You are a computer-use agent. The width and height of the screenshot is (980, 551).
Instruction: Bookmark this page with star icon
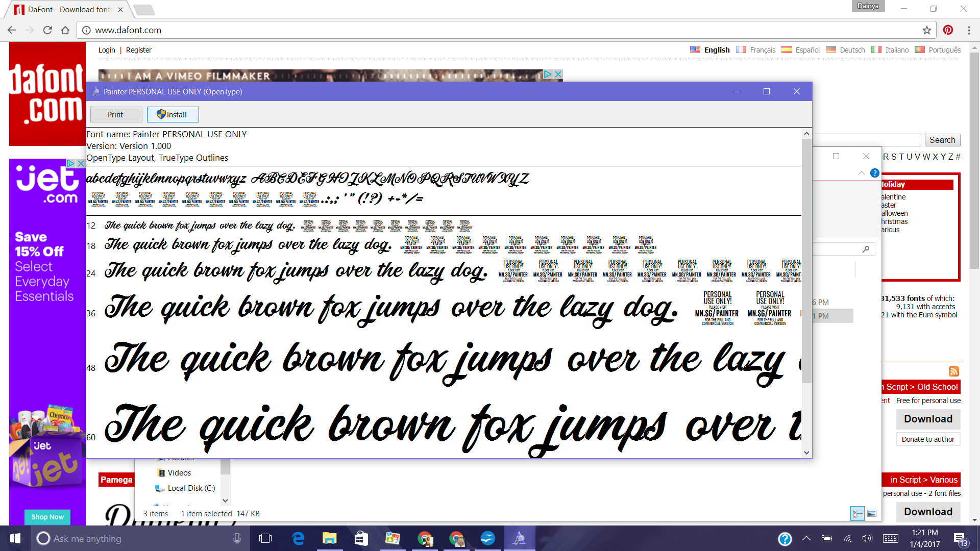pos(927,30)
